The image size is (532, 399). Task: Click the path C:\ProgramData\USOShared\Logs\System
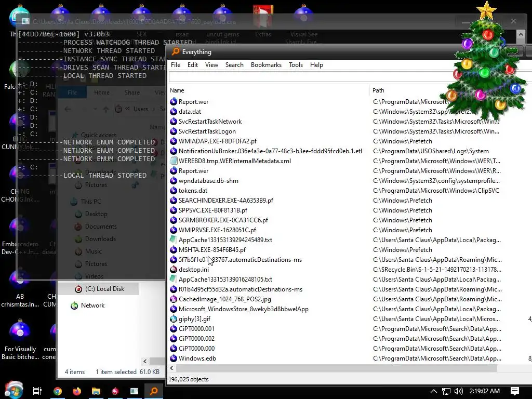[431, 151]
